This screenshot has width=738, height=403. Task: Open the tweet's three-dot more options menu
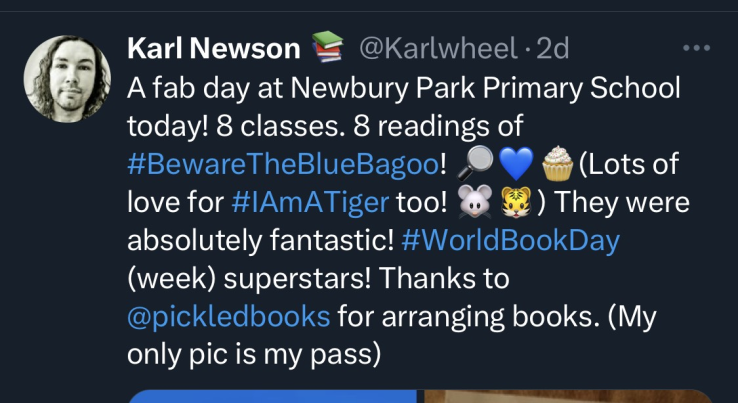tap(696, 48)
